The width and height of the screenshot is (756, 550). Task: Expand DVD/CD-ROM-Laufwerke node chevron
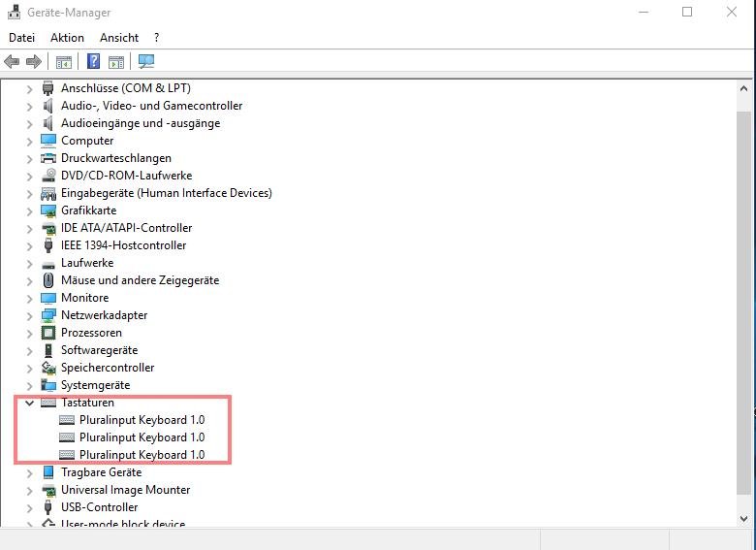[x=29, y=177]
